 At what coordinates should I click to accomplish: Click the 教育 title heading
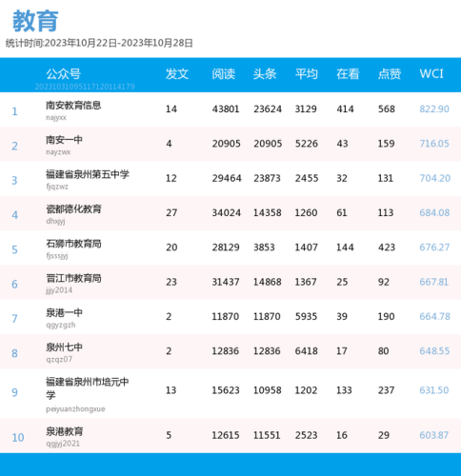(x=35, y=21)
